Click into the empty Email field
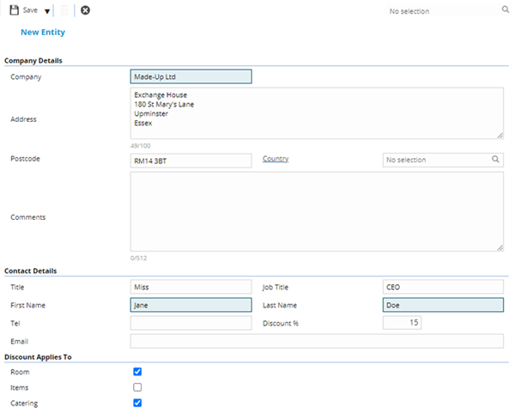515x420 pixels. 316,341
